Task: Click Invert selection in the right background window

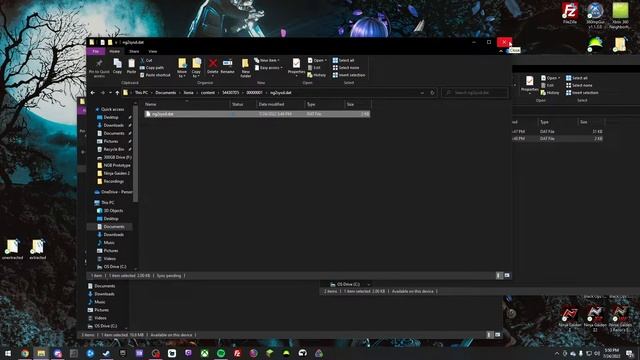Action: (x=582, y=93)
